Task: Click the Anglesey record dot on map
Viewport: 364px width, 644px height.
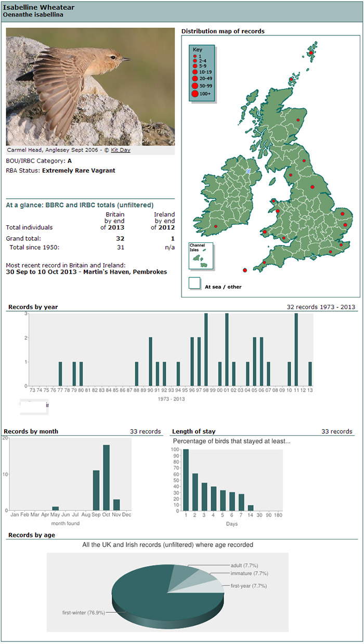Action: 274,201
